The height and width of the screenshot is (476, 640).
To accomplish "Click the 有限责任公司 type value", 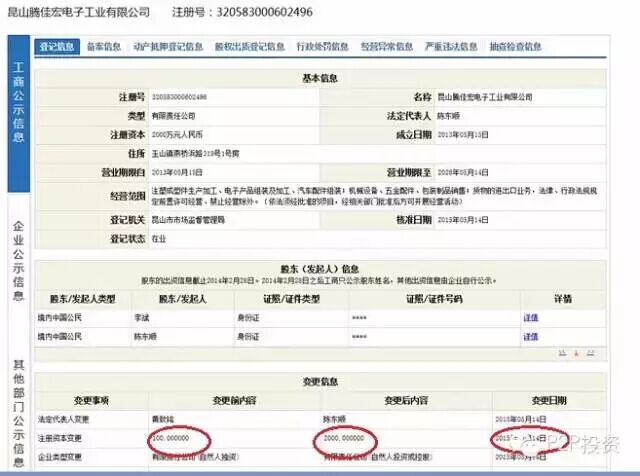I will click(173, 116).
